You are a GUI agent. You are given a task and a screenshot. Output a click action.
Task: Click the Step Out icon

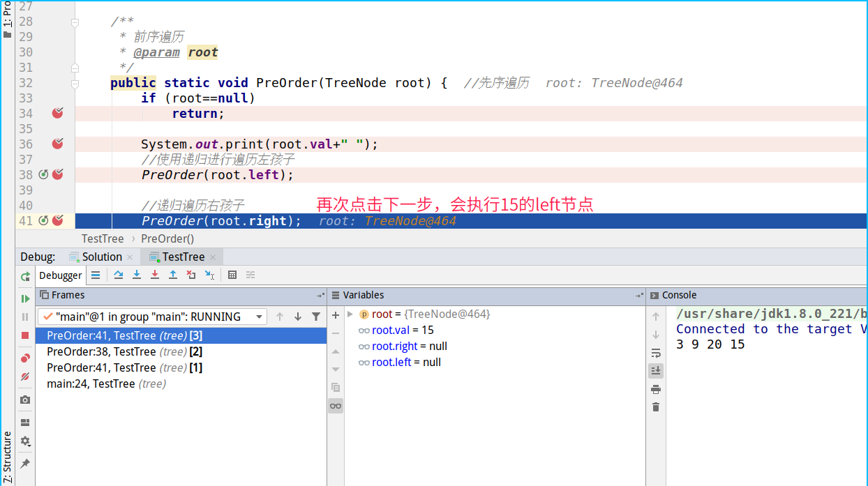coord(173,275)
